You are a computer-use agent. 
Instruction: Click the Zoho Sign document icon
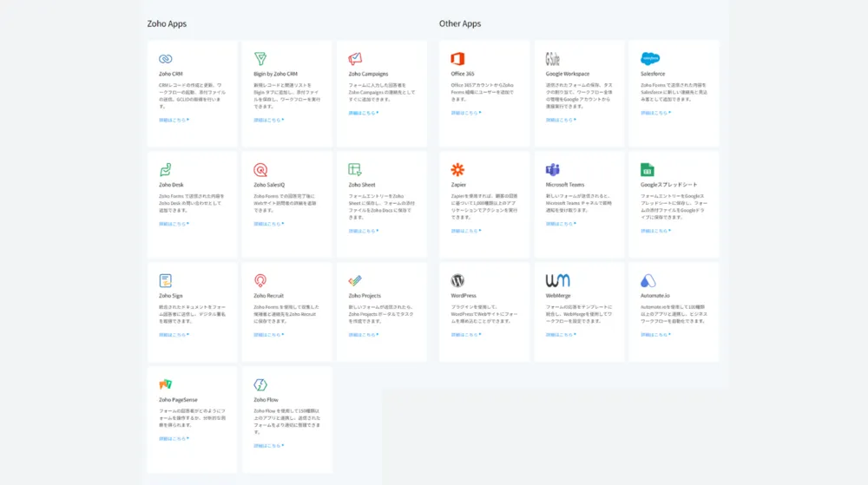point(166,280)
